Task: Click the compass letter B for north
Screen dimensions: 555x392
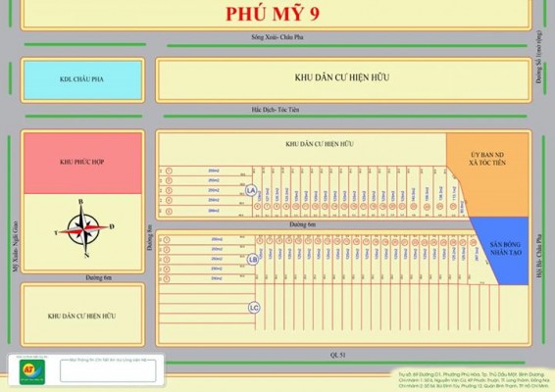Action: pyautogui.click(x=81, y=202)
